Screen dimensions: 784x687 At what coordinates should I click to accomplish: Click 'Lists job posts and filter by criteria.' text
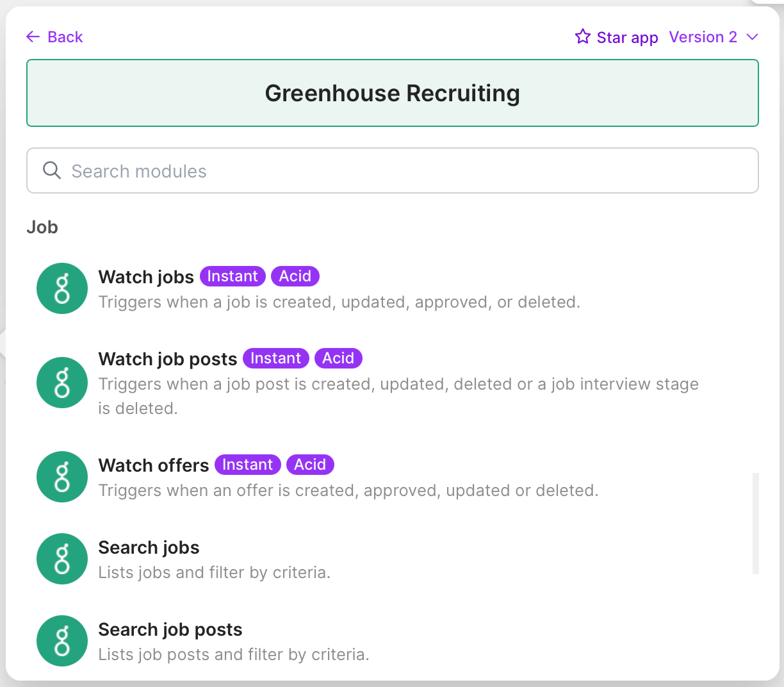[234, 654]
